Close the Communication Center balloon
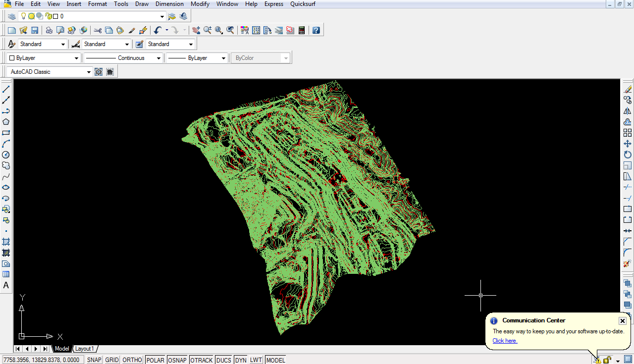This screenshot has width=634, height=364. tap(623, 321)
